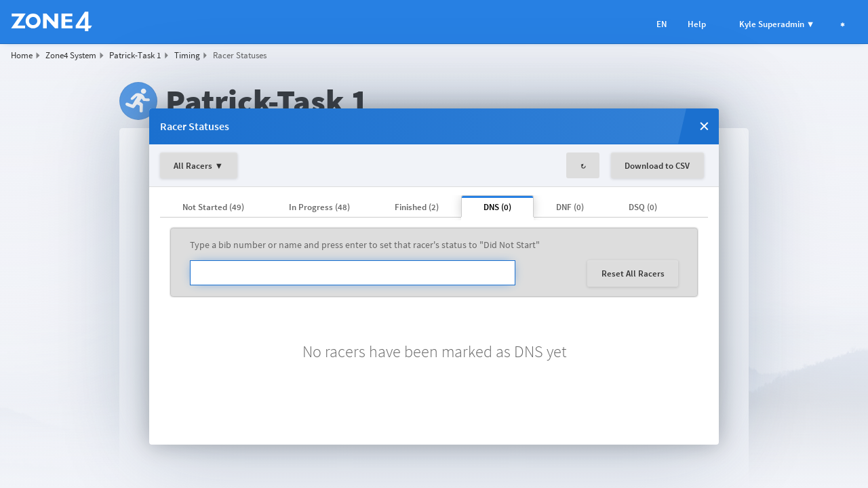Click the Zone4 logo in the header

point(52,22)
